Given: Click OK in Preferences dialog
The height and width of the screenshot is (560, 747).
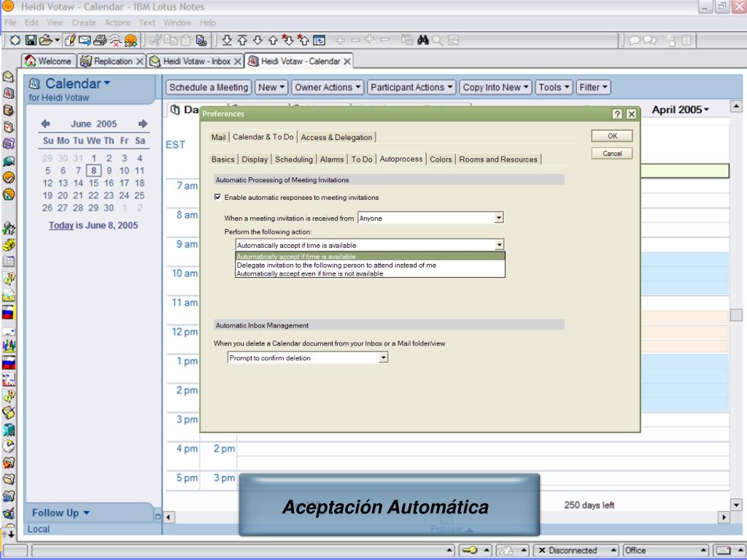Looking at the screenshot, I should pyautogui.click(x=612, y=136).
